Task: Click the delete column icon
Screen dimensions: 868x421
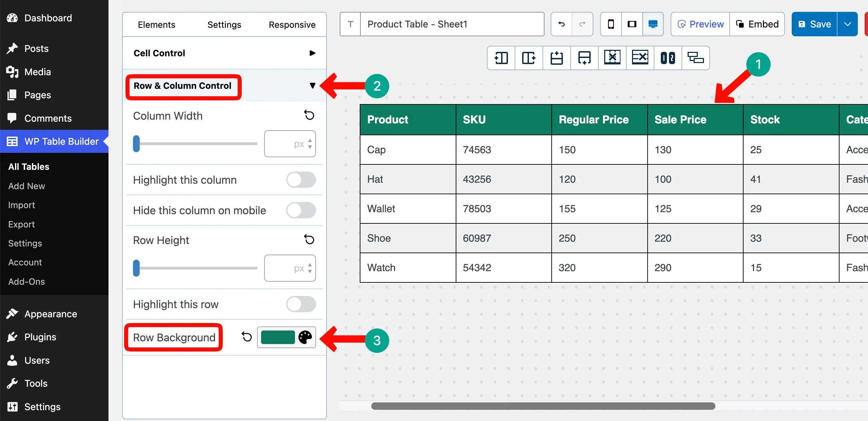Action: [x=612, y=58]
